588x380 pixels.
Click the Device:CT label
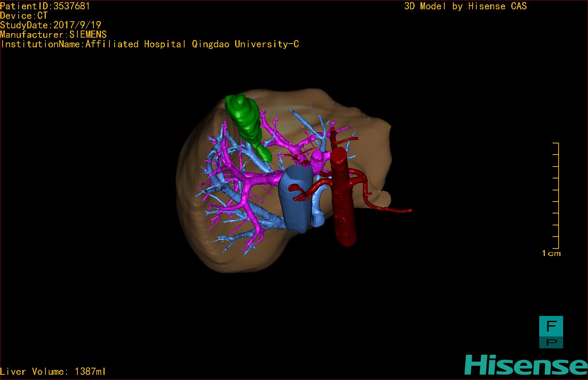24,16
